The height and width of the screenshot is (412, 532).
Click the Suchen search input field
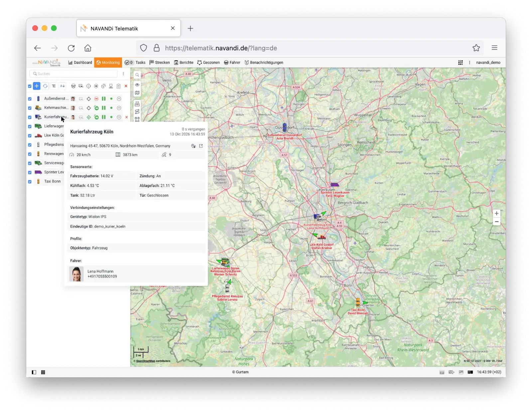(x=74, y=74)
